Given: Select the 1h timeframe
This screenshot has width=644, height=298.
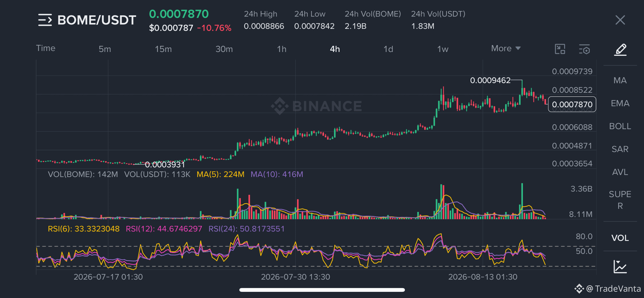Looking at the screenshot, I should pos(282,49).
